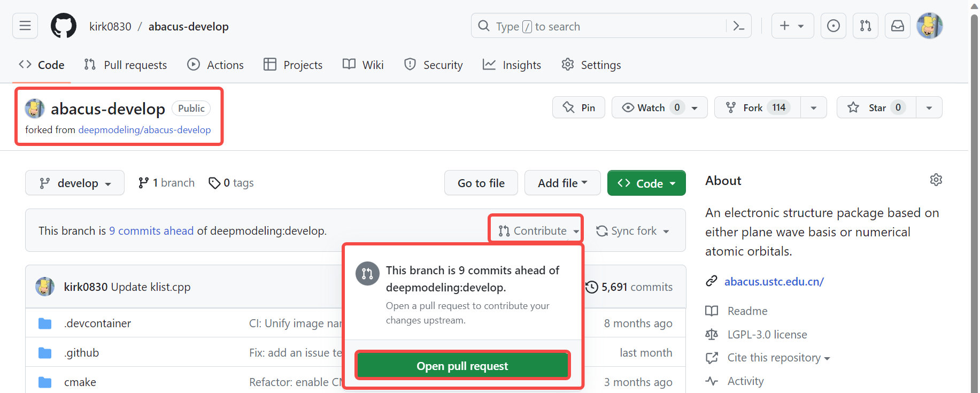Switch to the Actions tab

coord(215,65)
